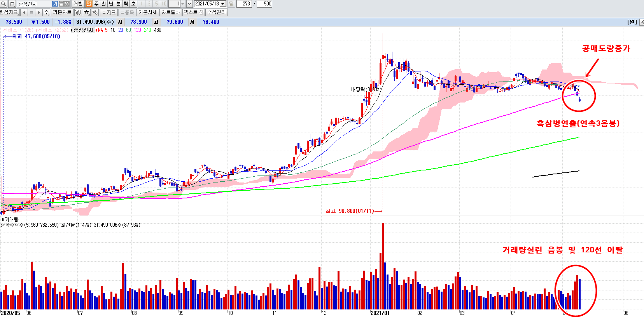The height and width of the screenshot is (318, 644).
Task: Select the 일 daily period toggle
Action: tap(89, 4)
